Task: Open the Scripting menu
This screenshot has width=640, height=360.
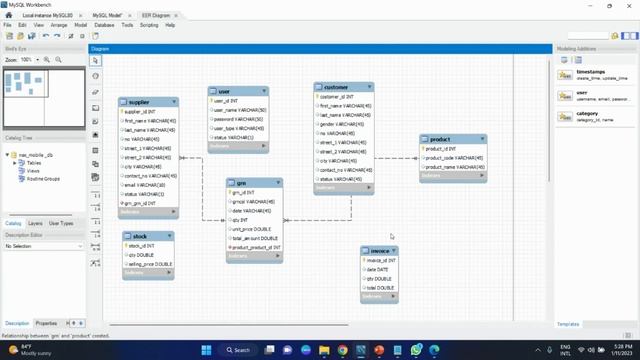Action: tap(149, 25)
